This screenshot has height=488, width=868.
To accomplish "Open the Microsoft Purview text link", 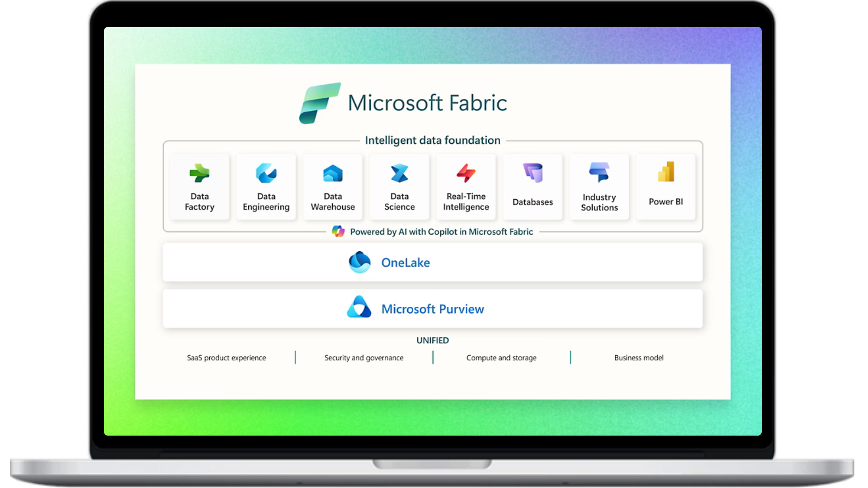I will click(x=433, y=309).
